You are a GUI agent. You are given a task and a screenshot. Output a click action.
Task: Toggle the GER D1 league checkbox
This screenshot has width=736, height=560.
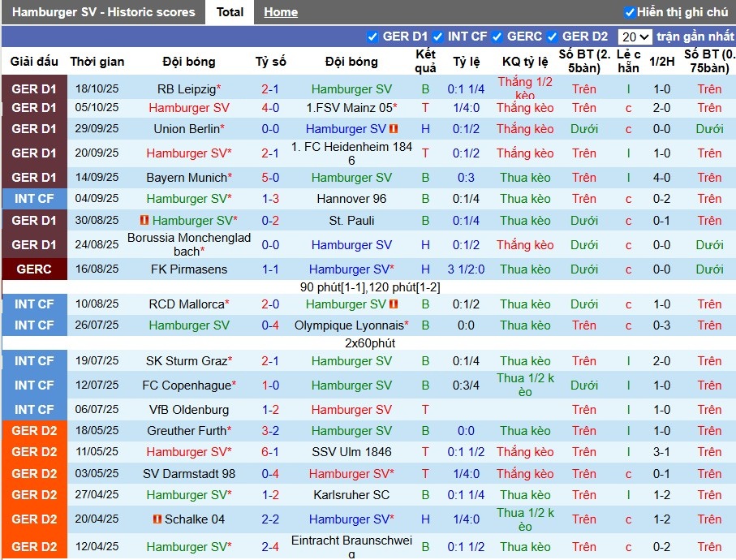(x=372, y=37)
